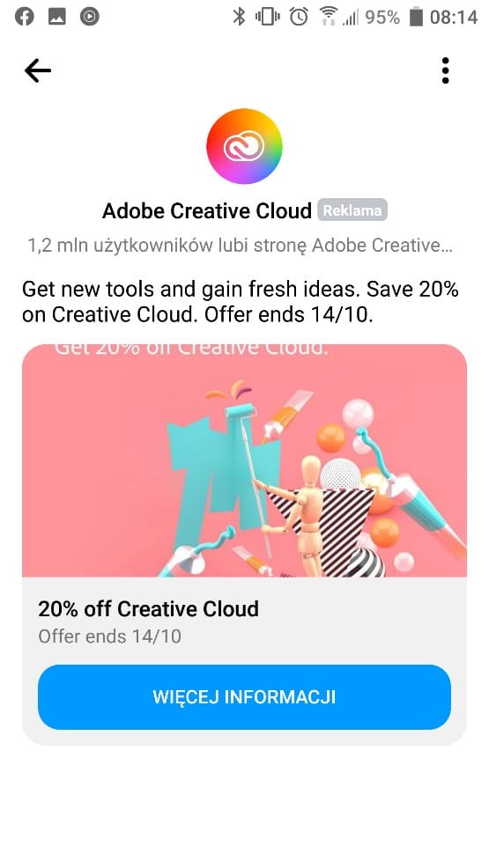Tap the battery indicator icon
Screen dimensions: 489x868
click(416, 17)
